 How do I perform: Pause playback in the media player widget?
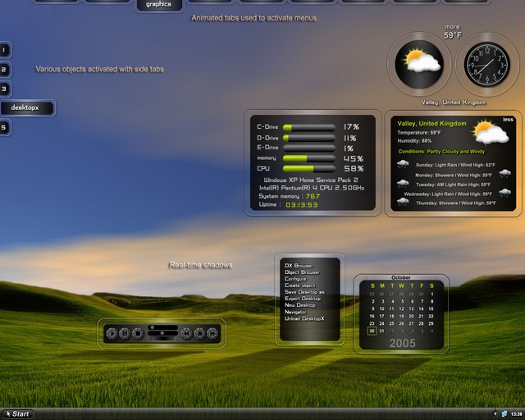(125, 333)
